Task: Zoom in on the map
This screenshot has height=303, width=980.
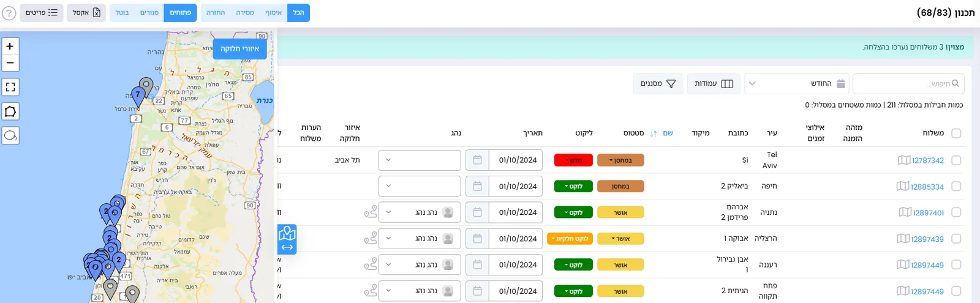Action: (x=10, y=46)
